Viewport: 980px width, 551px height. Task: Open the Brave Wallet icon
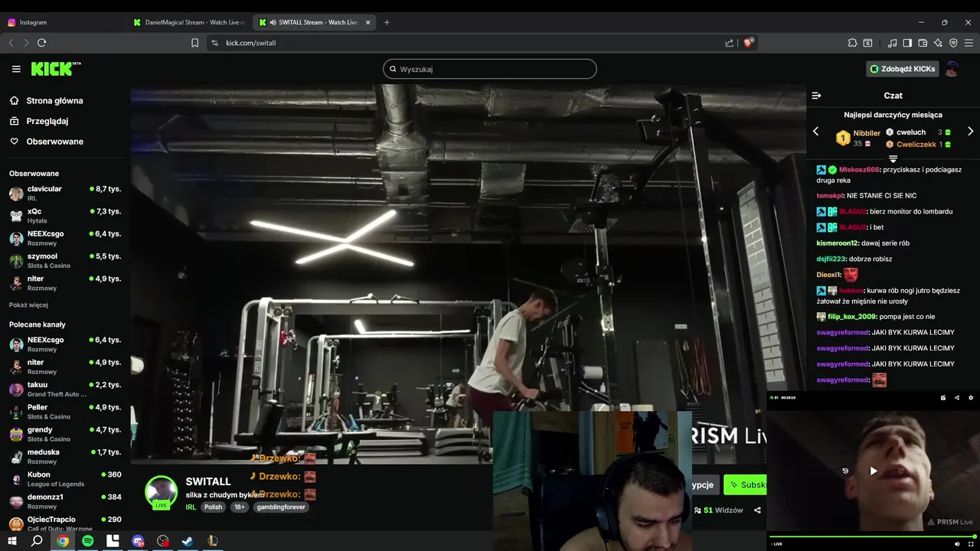923,43
